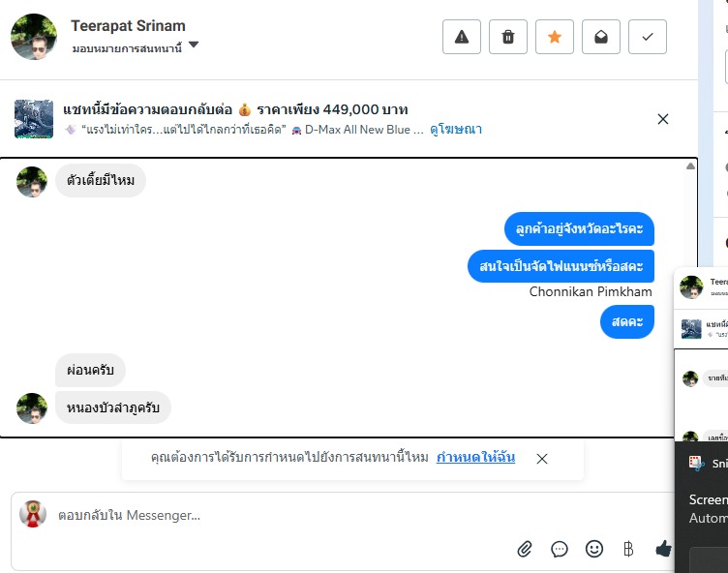
Task: Click the spam warning triangle icon
Action: tap(462, 37)
